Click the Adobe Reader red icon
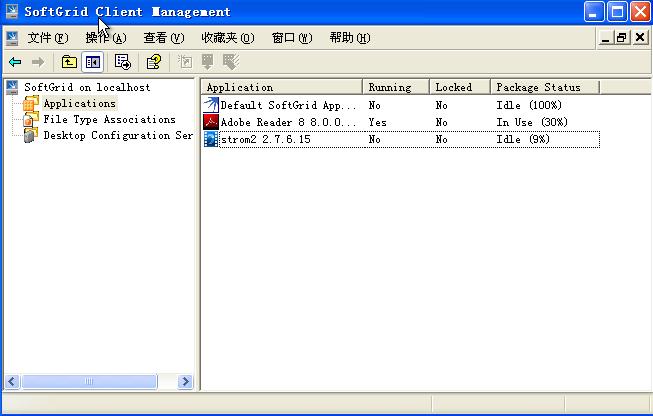 coord(211,122)
